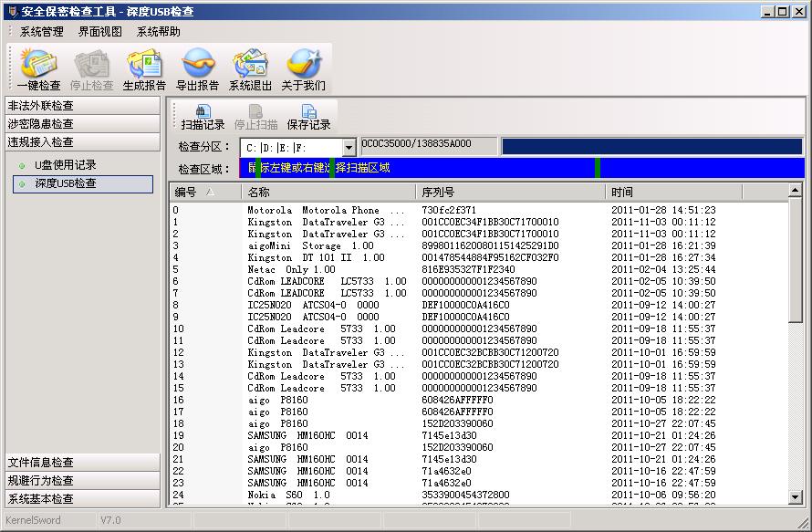Click KernelSword status bar text
The image size is (812, 532).
click(33, 520)
